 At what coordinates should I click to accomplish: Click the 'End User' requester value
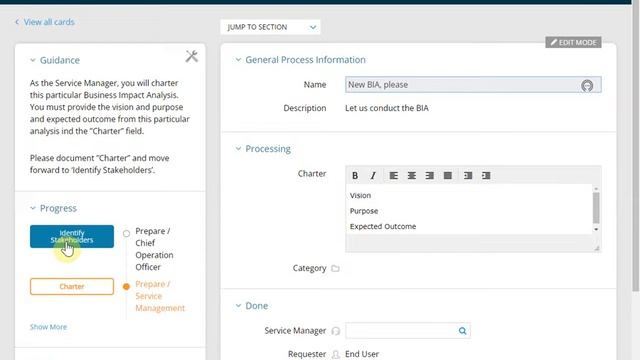362,354
